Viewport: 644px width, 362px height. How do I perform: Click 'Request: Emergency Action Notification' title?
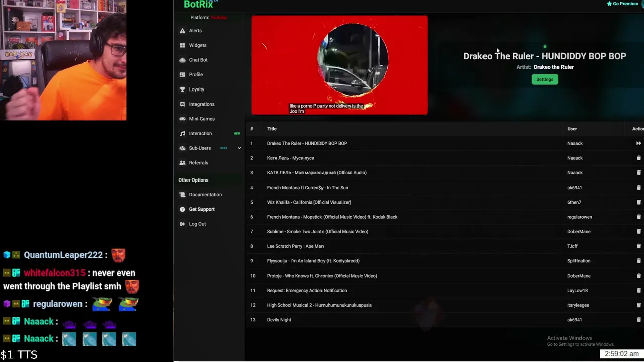click(307, 290)
